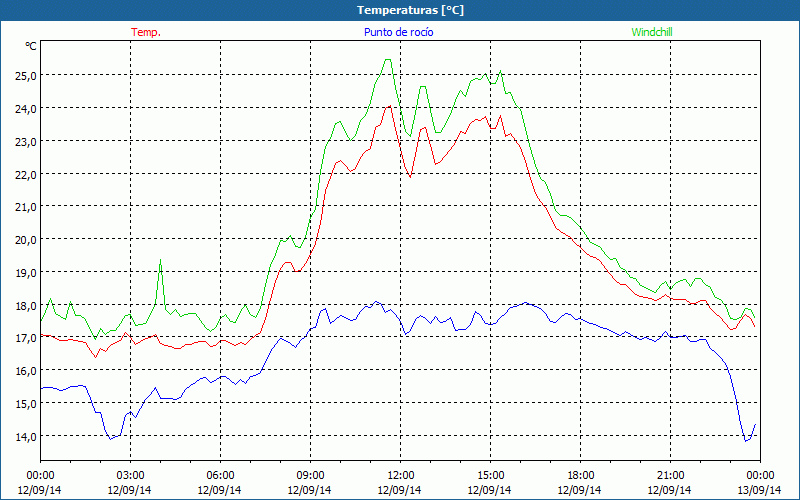Viewport: 800px width, 500px height.
Task: Click the 19,0 y-axis value
Action: pyautogui.click(x=26, y=272)
